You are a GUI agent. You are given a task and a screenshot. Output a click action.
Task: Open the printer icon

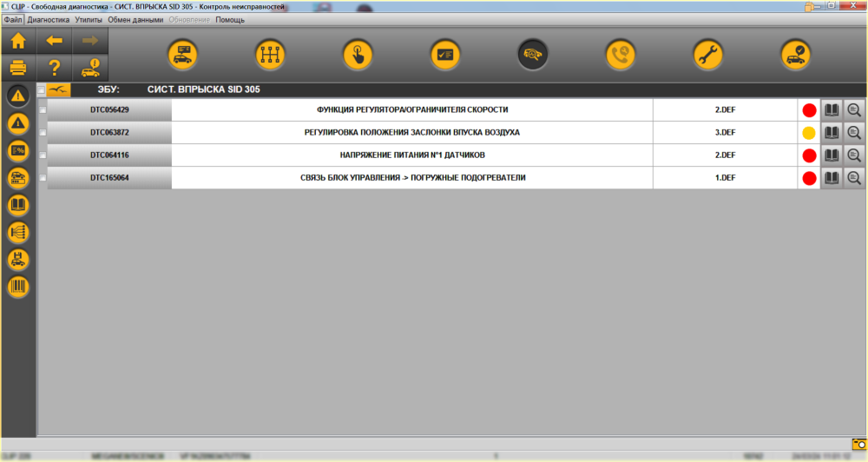tap(18, 68)
